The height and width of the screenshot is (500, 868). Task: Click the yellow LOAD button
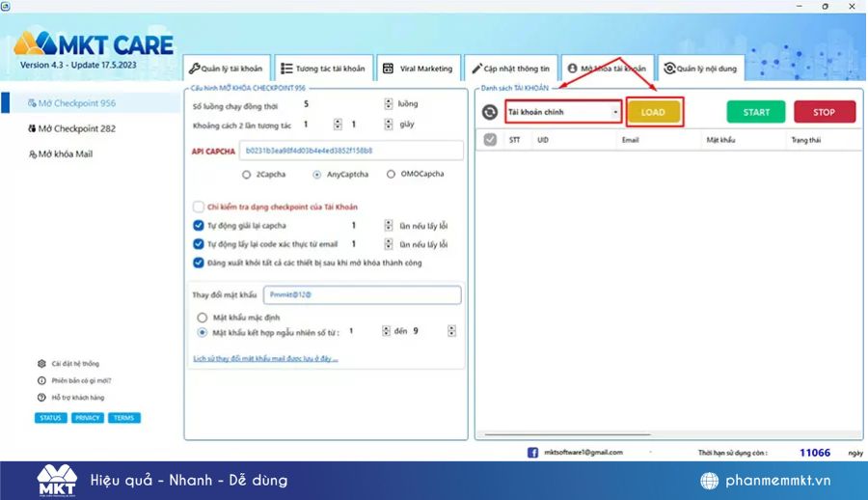(653, 112)
